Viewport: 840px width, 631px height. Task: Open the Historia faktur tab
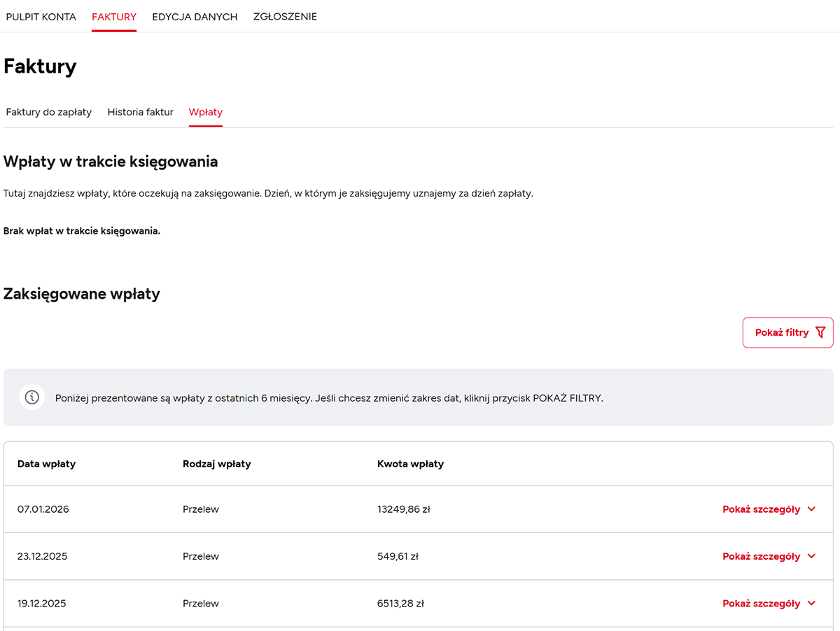(140, 112)
